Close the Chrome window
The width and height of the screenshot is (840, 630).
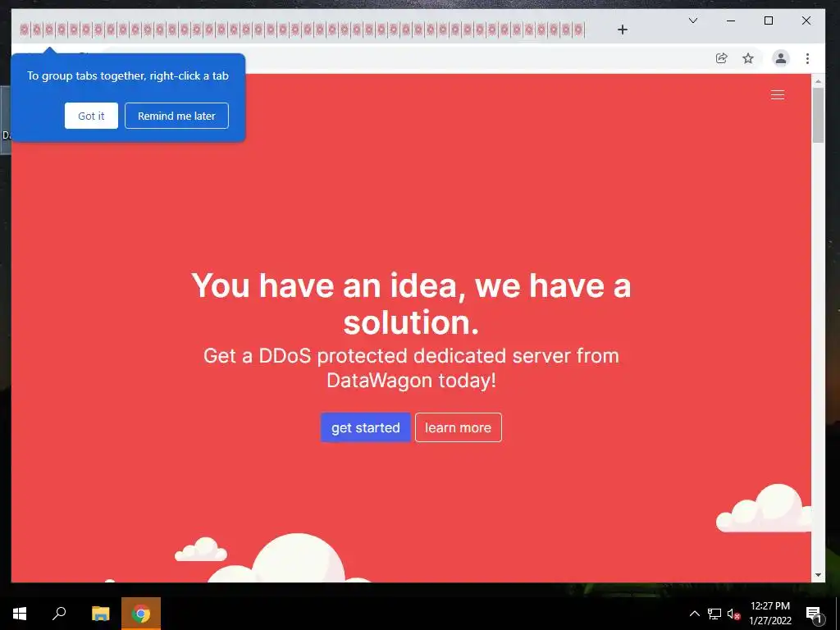click(x=806, y=21)
